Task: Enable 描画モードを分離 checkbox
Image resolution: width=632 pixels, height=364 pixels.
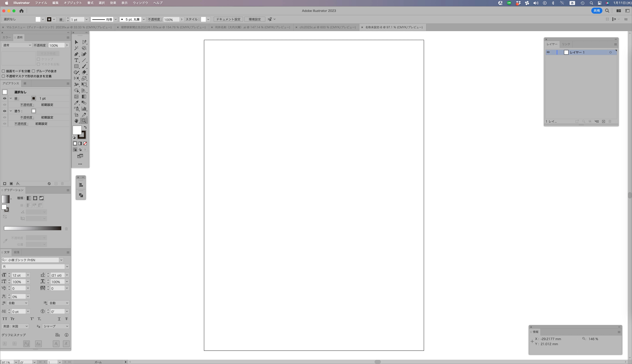Action: tap(4, 71)
